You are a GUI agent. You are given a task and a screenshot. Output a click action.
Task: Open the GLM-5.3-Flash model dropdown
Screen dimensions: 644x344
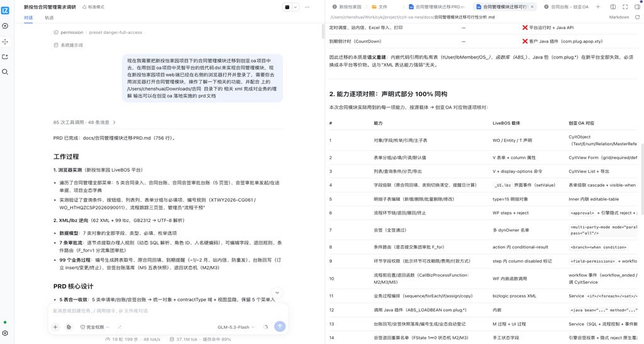236,327
